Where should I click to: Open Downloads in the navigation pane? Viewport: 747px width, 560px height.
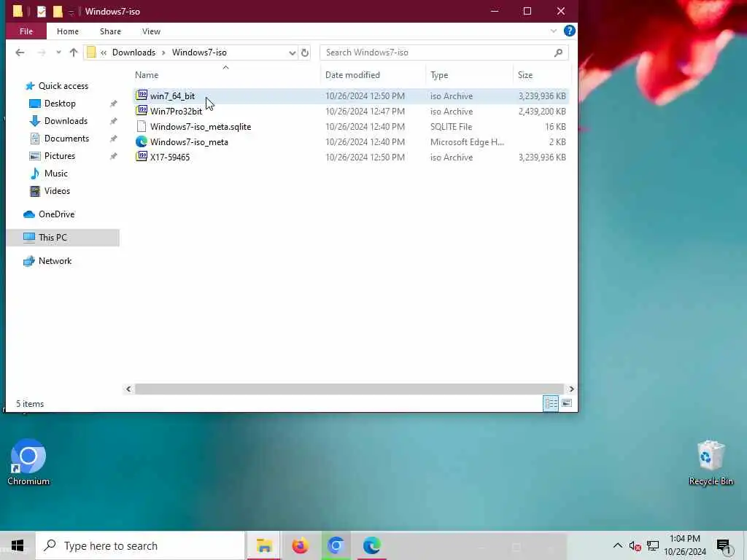[66, 121]
